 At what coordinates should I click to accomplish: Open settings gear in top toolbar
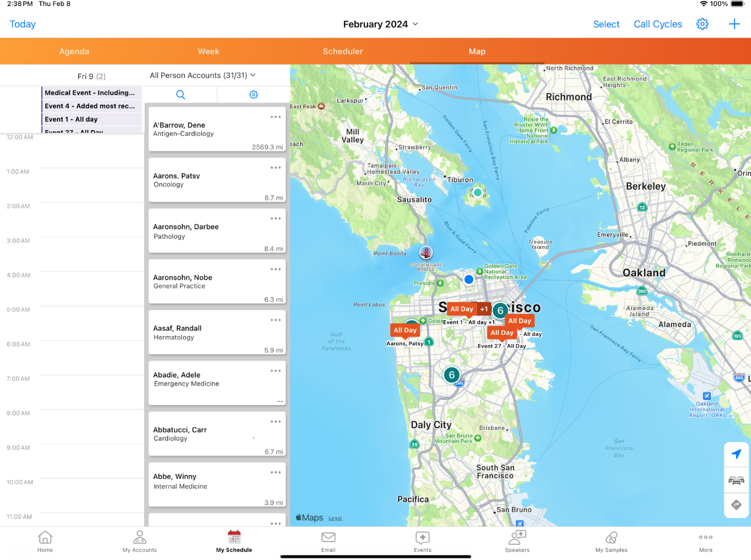coord(702,24)
